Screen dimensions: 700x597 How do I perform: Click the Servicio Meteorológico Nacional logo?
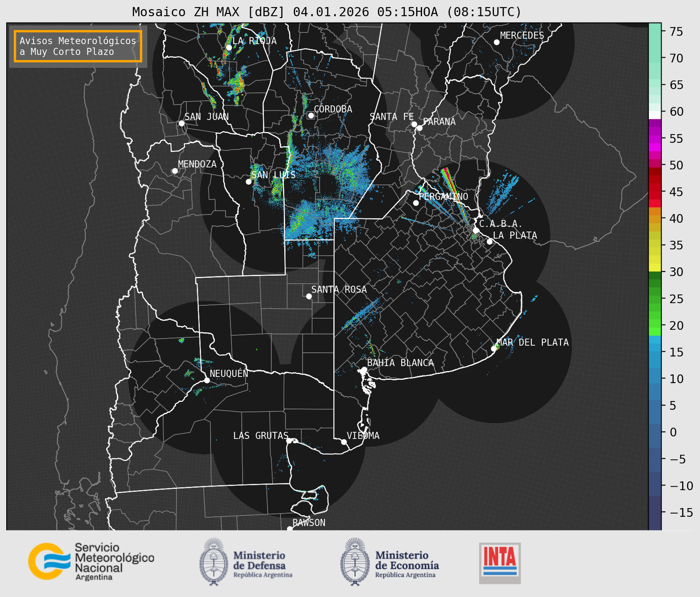[x=91, y=561]
